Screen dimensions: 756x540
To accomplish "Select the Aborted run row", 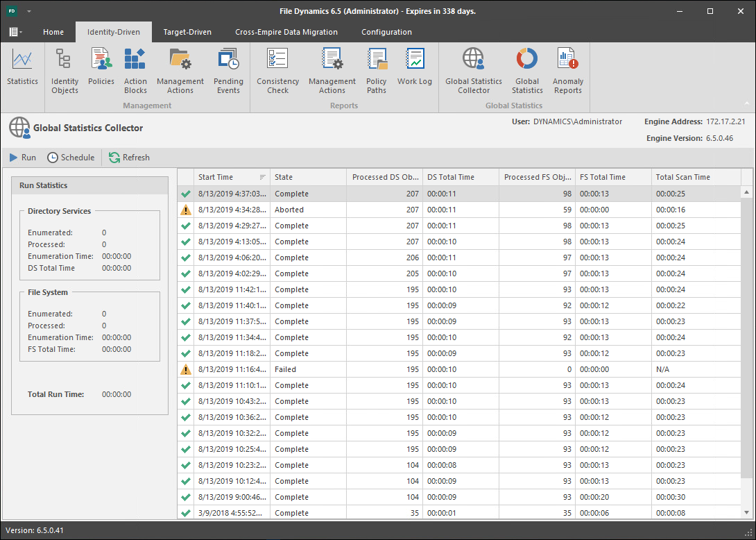I will click(x=289, y=210).
